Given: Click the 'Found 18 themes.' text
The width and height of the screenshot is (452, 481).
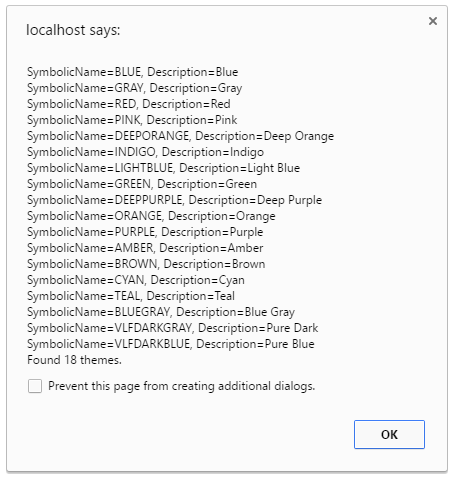Looking at the screenshot, I should point(74,360).
